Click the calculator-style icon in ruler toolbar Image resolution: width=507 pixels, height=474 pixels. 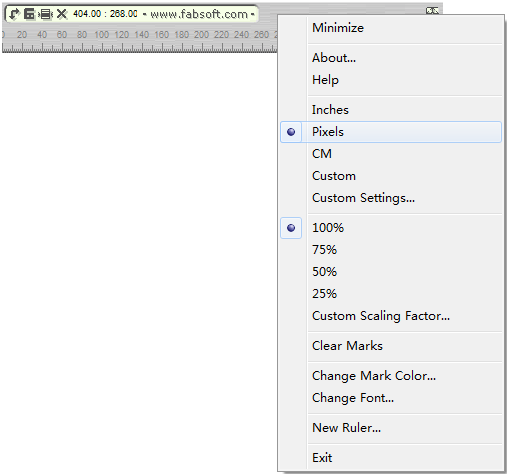(x=30, y=14)
